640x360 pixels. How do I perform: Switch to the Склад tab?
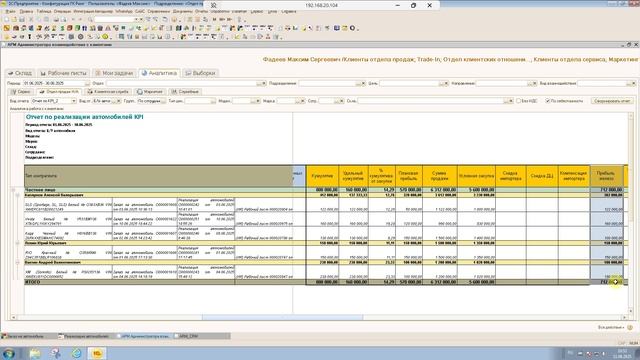coord(20,73)
